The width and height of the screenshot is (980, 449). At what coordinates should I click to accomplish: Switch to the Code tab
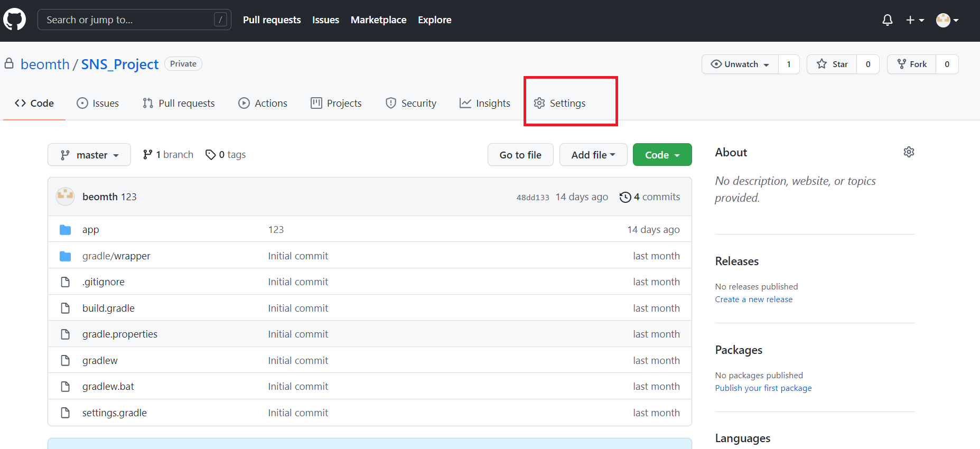point(34,103)
